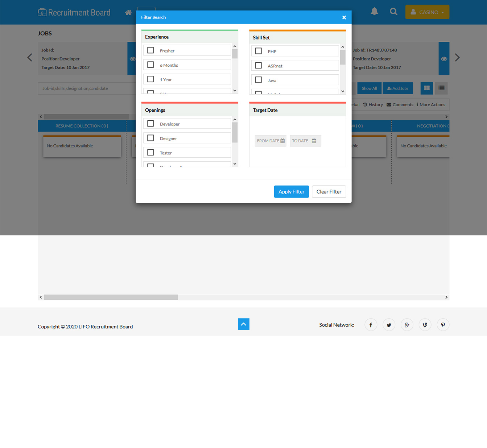Tick the Fresher experience checkbox
The image size is (487, 448).
tap(150, 50)
